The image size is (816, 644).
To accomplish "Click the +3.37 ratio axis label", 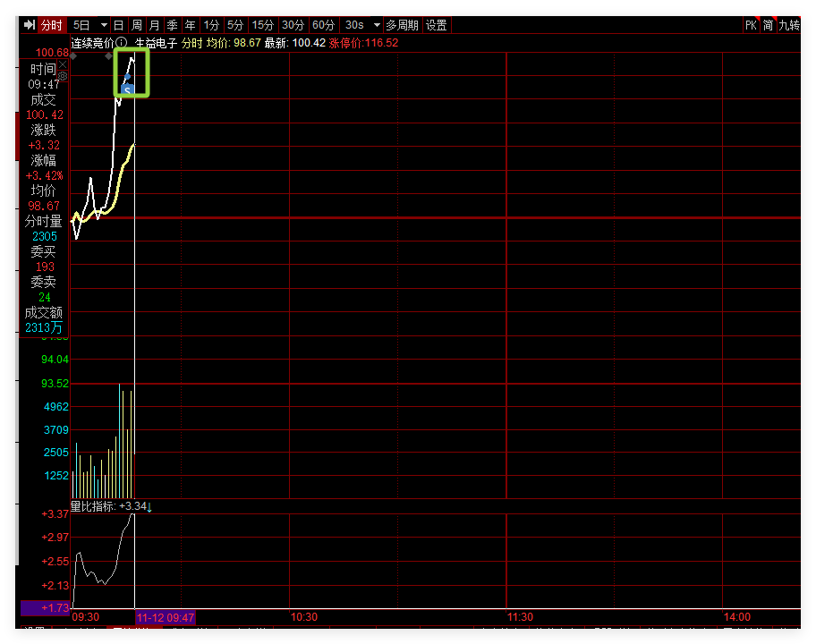I will click(55, 514).
